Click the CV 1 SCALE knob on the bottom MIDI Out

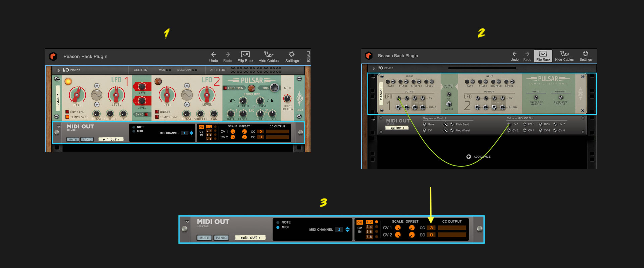coord(398,228)
